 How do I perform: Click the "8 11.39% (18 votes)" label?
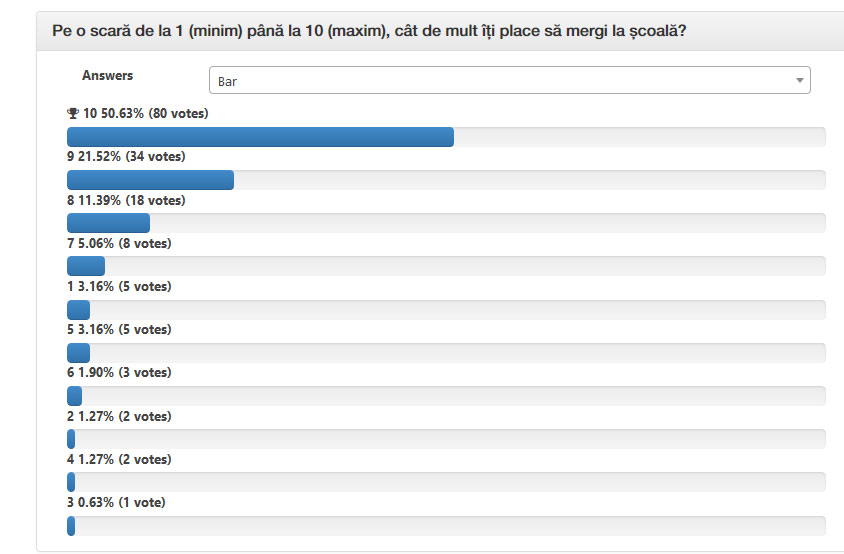(x=126, y=200)
